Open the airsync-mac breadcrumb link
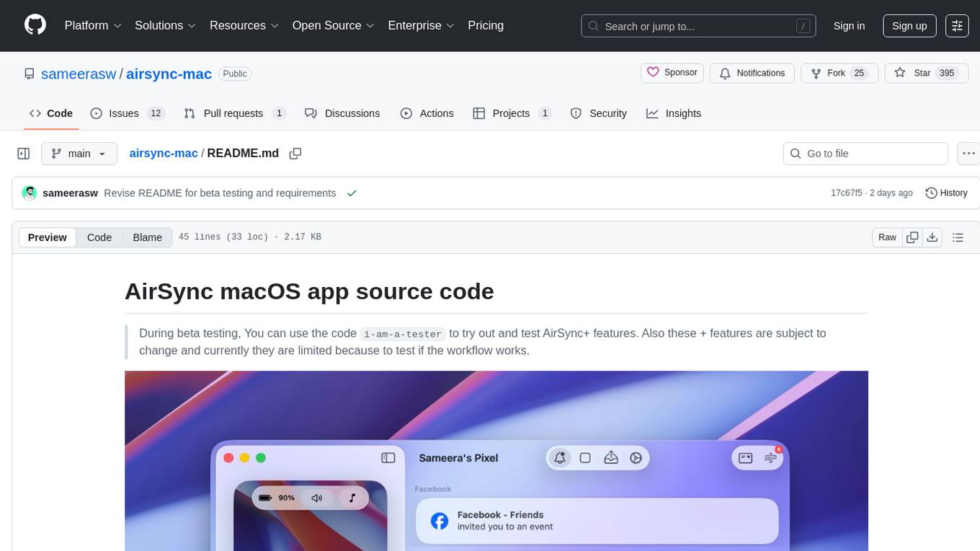The image size is (980, 551). [164, 153]
